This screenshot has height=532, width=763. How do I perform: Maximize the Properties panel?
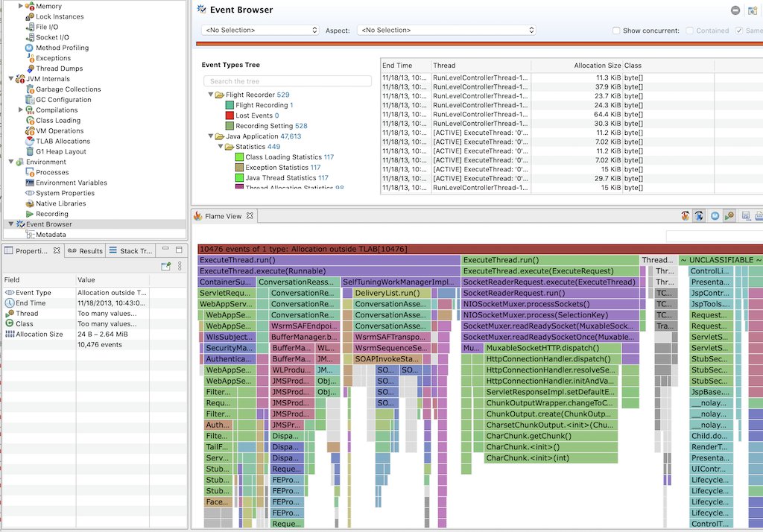[179, 250]
